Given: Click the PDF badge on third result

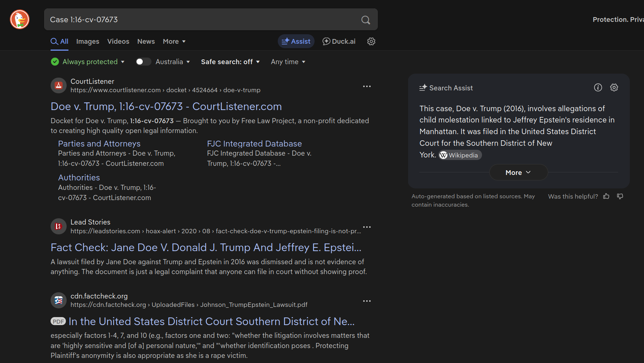Looking at the screenshot, I should point(58,321).
